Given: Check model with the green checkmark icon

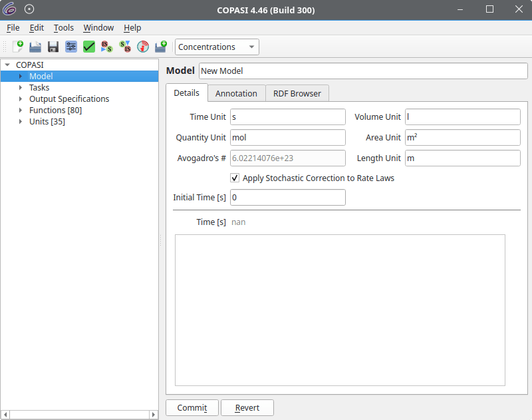Looking at the screenshot, I should coord(89,47).
